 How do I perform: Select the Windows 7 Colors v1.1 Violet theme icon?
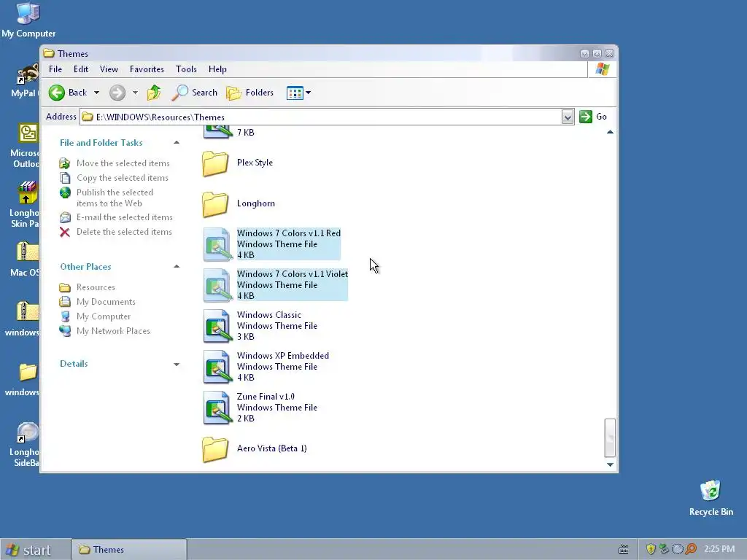point(218,285)
